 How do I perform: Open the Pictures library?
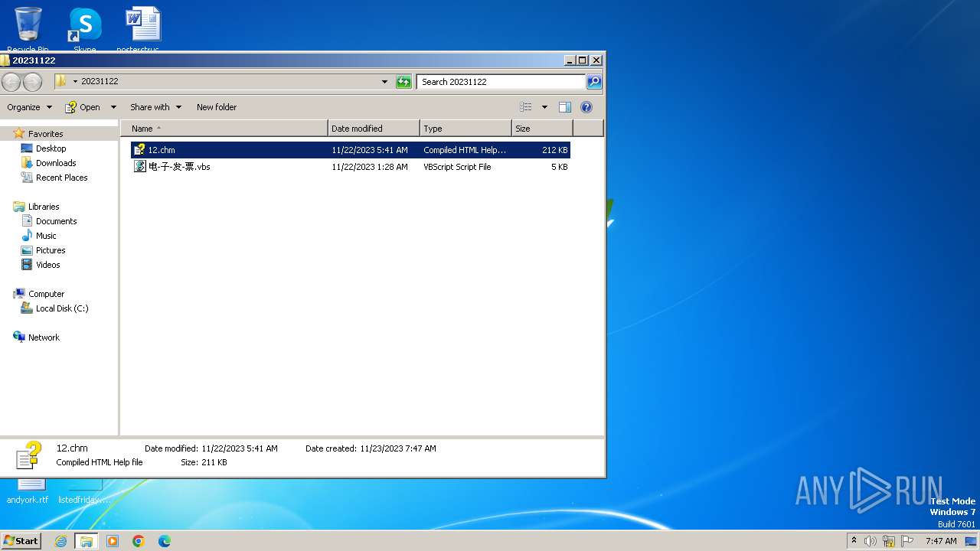[x=51, y=250]
